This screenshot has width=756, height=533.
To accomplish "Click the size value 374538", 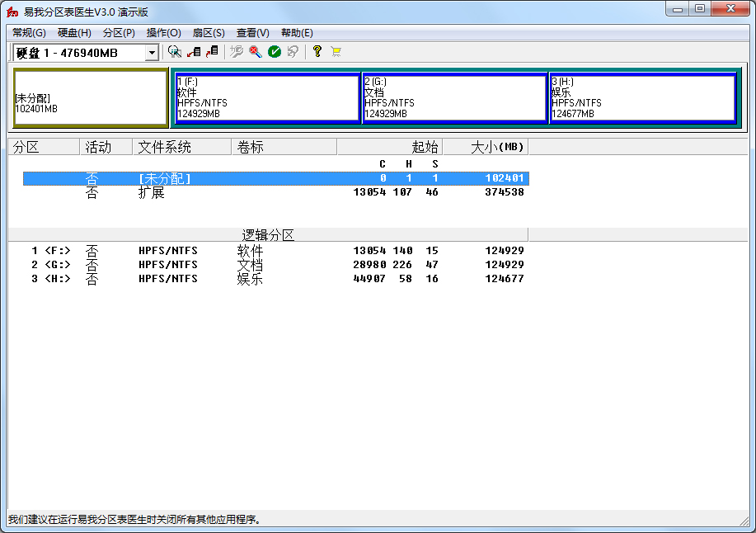I will pos(505,192).
